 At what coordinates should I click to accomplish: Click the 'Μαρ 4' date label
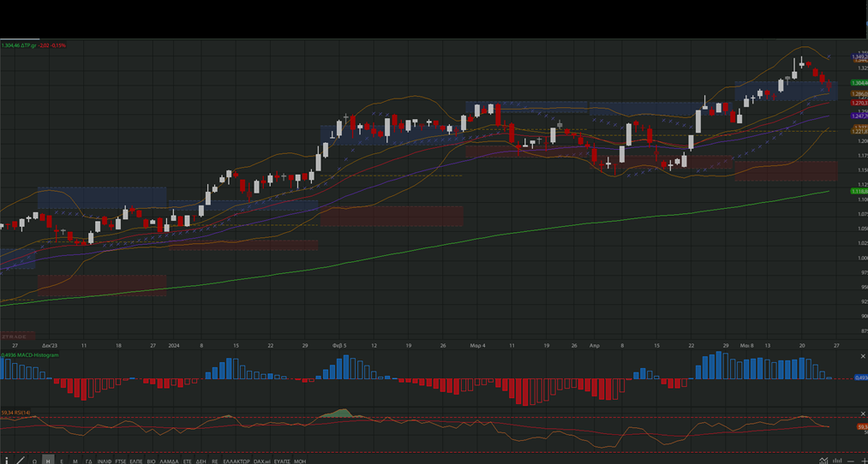477,345
